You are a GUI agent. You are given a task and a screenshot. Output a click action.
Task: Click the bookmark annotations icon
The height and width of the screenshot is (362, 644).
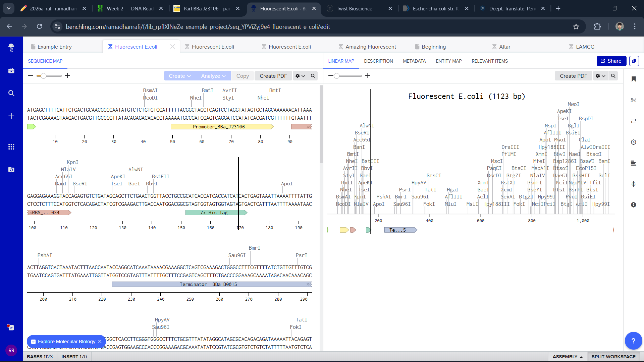point(633,79)
